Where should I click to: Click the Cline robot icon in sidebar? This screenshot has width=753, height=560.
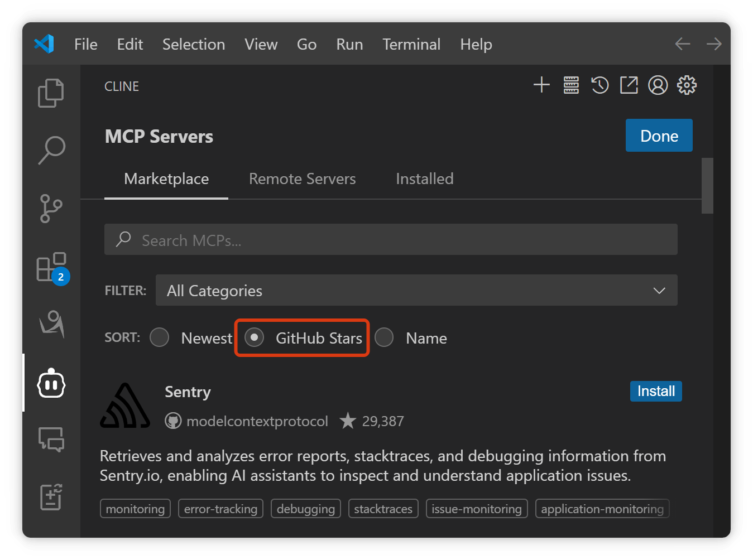tap(51, 383)
